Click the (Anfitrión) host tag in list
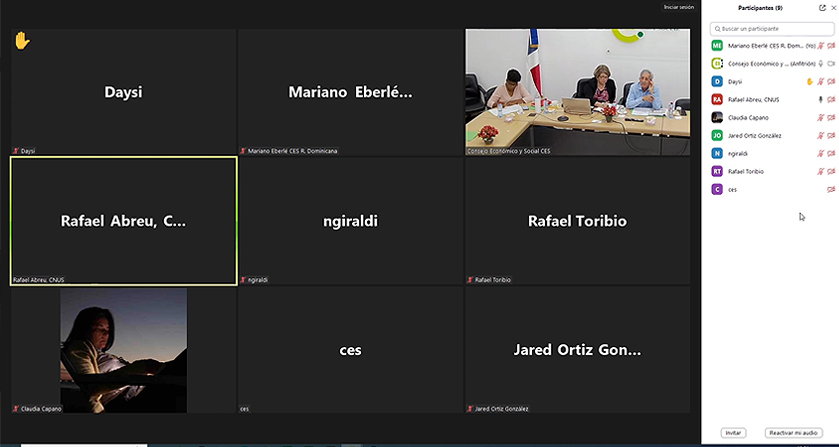 coord(803,64)
